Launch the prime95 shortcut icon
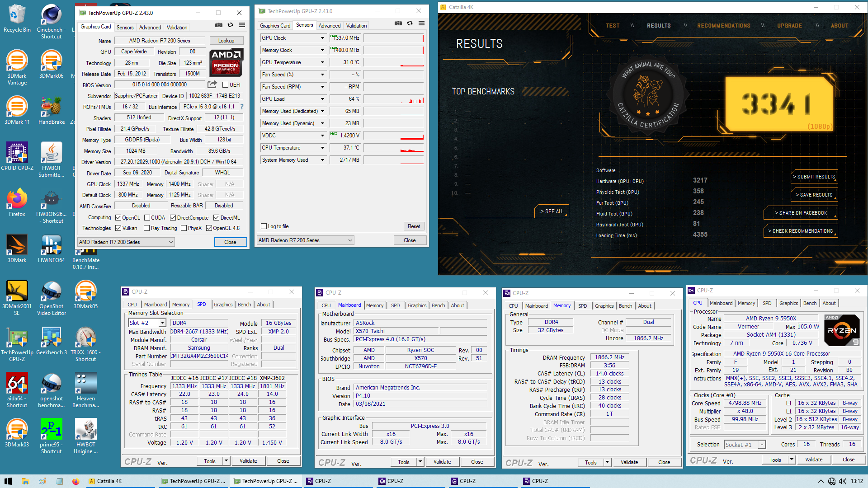 click(51, 436)
